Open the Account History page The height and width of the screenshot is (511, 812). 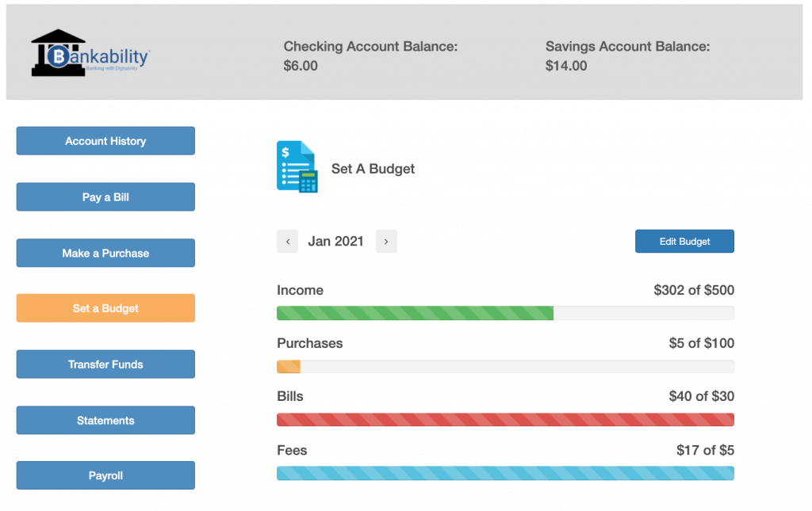[105, 140]
